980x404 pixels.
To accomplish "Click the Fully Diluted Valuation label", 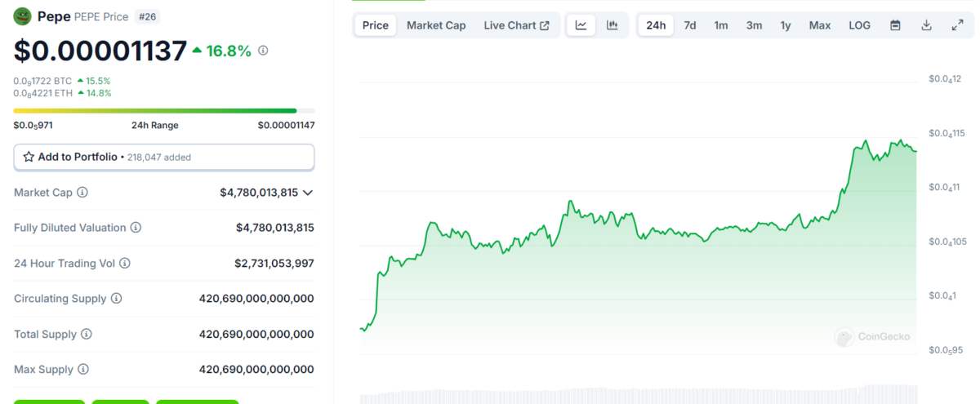I will click(70, 228).
